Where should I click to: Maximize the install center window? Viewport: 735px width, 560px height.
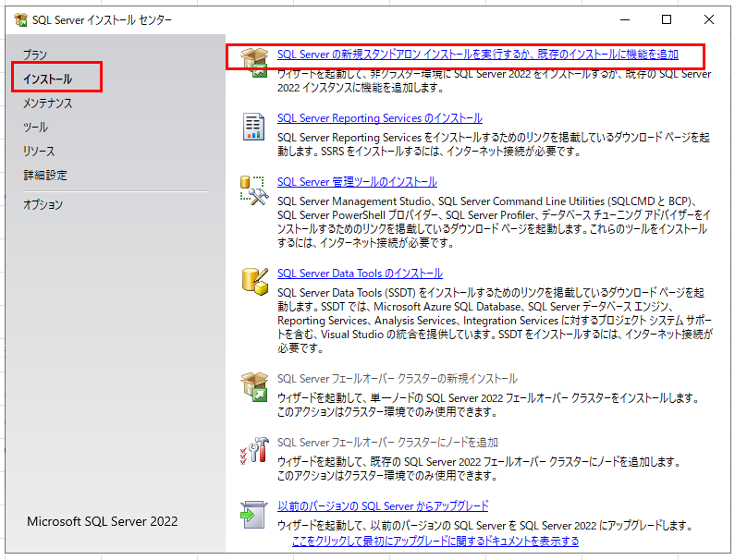point(667,19)
